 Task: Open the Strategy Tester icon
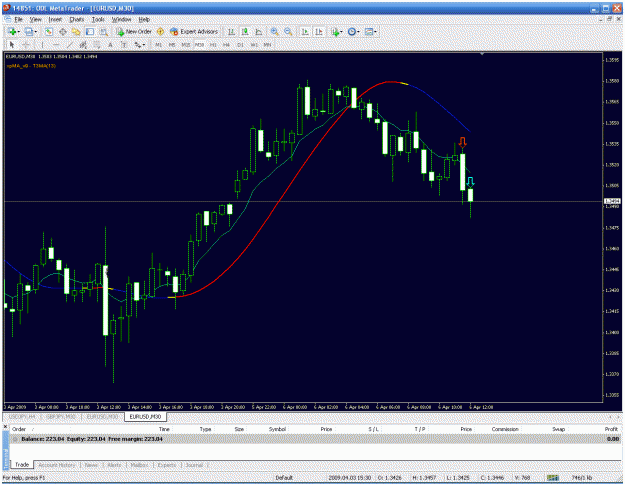(x=104, y=31)
